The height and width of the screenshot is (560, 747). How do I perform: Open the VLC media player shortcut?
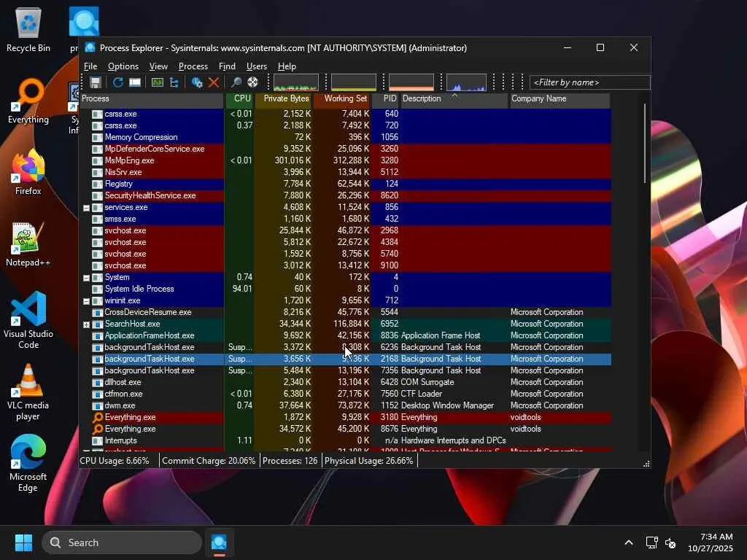pyautogui.click(x=28, y=392)
